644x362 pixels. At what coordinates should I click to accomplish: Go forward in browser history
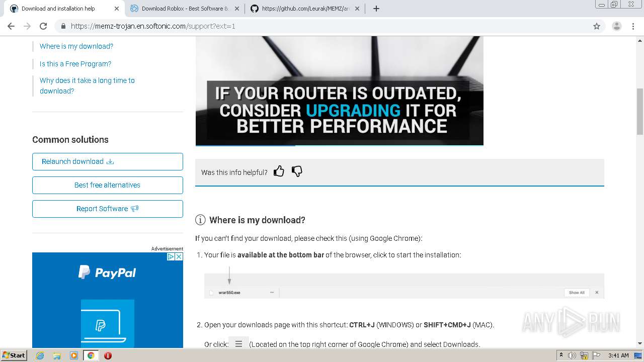coord(27,26)
